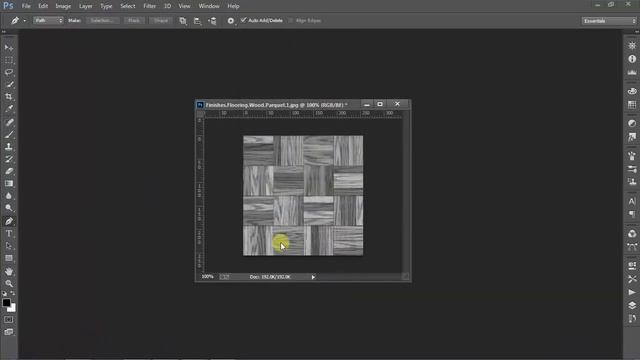Click the Make Selection button
640x360 pixels.
tap(102, 20)
